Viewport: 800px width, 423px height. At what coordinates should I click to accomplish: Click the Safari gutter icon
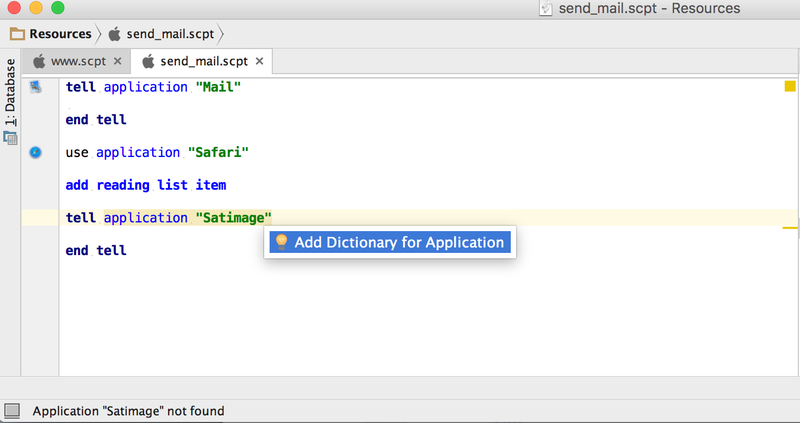35,152
